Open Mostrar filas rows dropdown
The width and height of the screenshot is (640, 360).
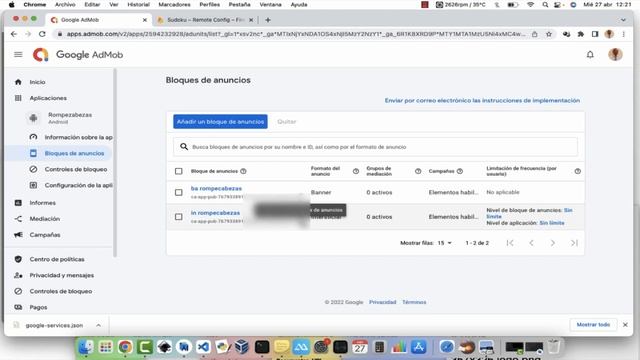pos(444,243)
